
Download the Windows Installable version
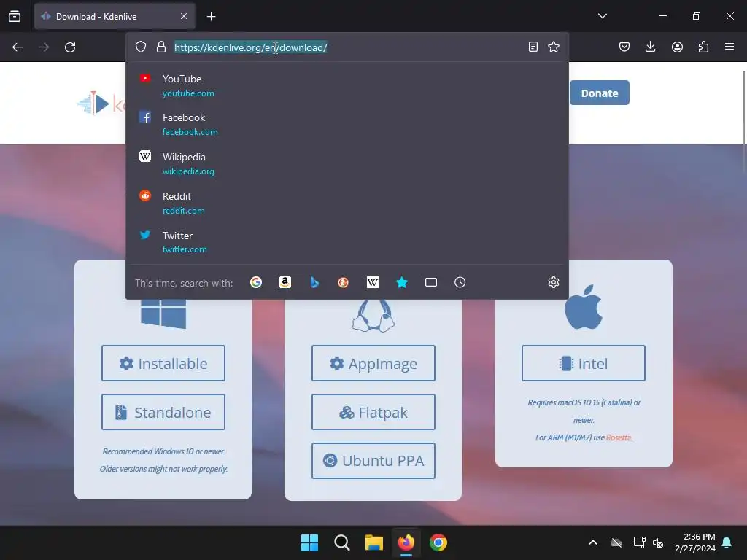click(163, 363)
